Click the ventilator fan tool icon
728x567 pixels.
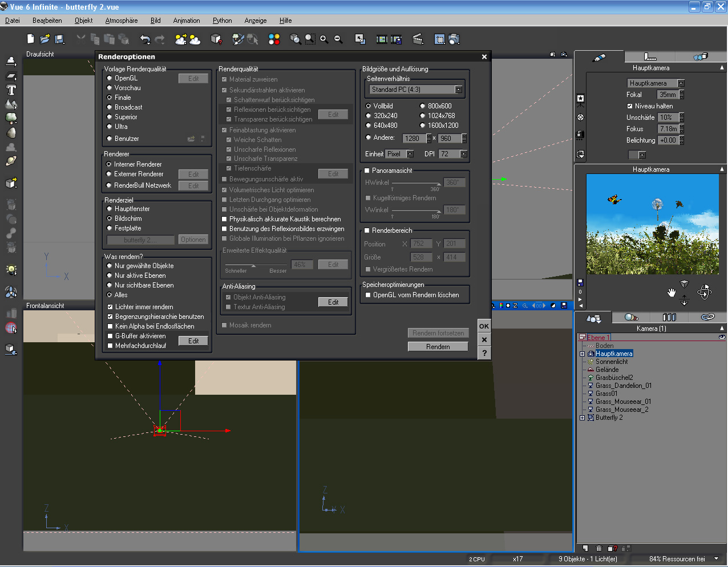(11, 292)
